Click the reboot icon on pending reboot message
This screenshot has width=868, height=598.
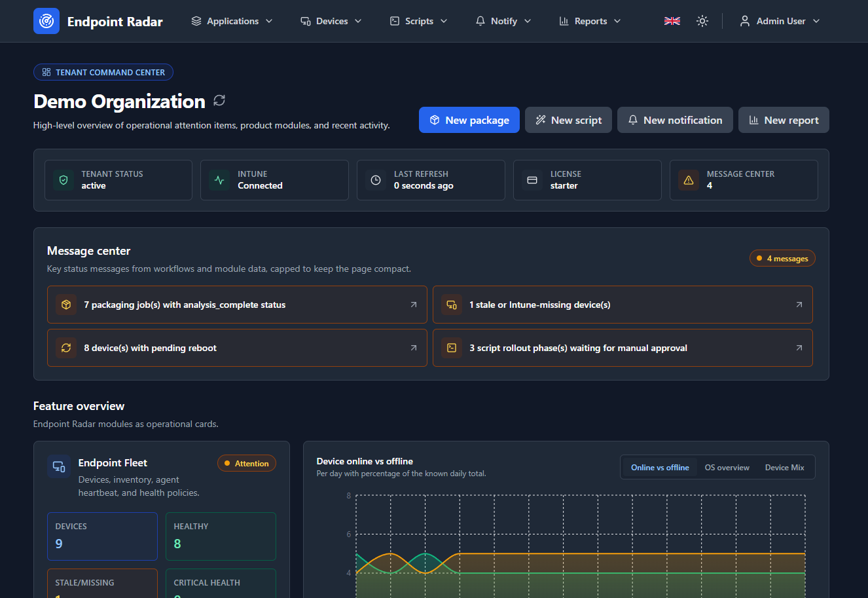(66, 348)
